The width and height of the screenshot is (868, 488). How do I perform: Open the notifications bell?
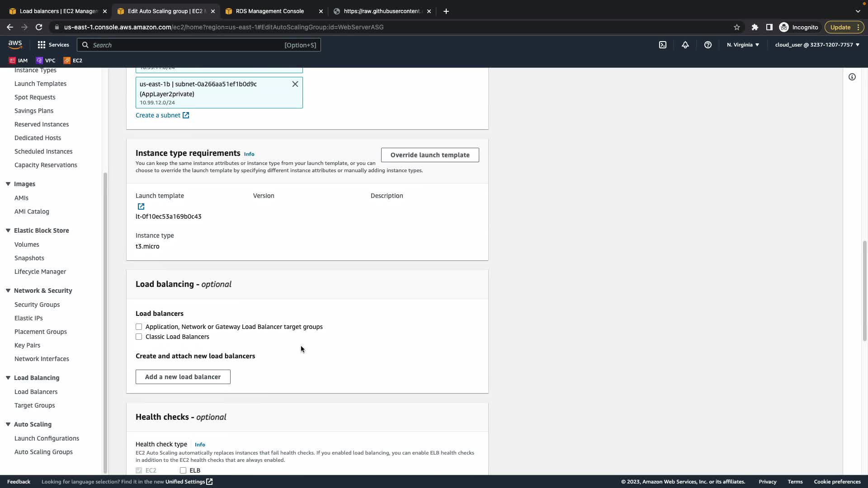click(x=685, y=45)
